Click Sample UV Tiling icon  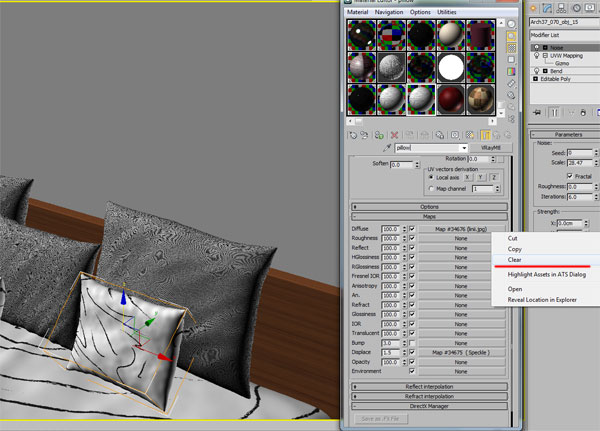511,60
